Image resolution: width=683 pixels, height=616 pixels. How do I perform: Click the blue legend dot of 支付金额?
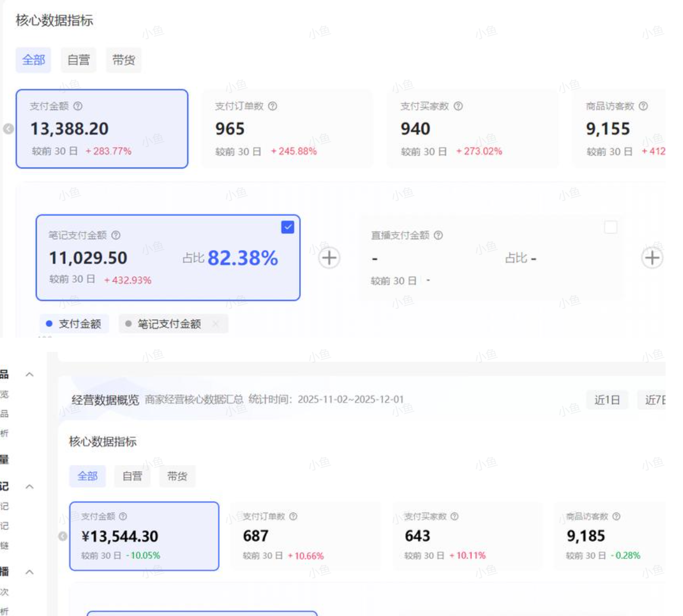tap(48, 324)
